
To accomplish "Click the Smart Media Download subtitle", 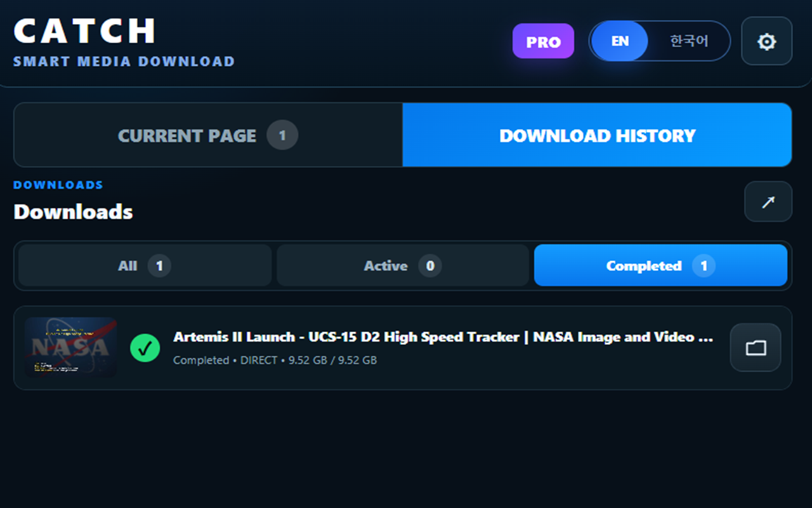I will [124, 62].
